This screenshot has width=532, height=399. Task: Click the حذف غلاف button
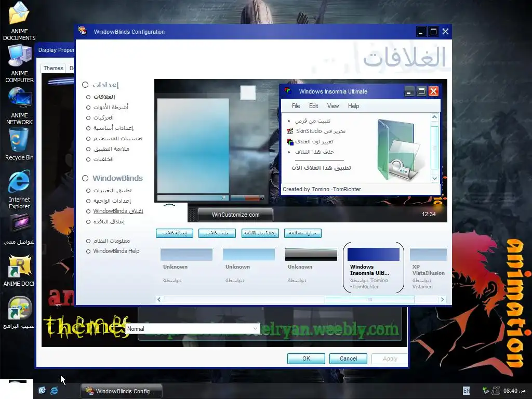tap(217, 233)
